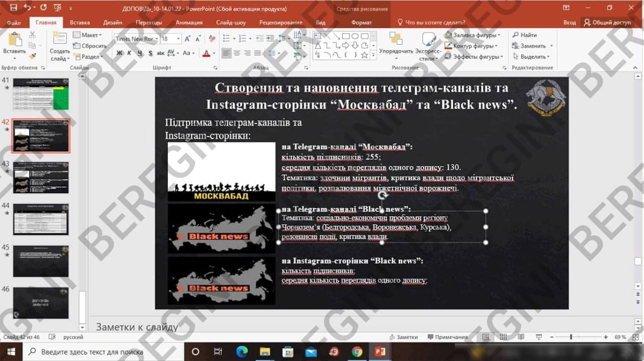Click the Вставить paste clipboard icon
The width and height of the screenshot is (644, 361).
tap(15, 40)
